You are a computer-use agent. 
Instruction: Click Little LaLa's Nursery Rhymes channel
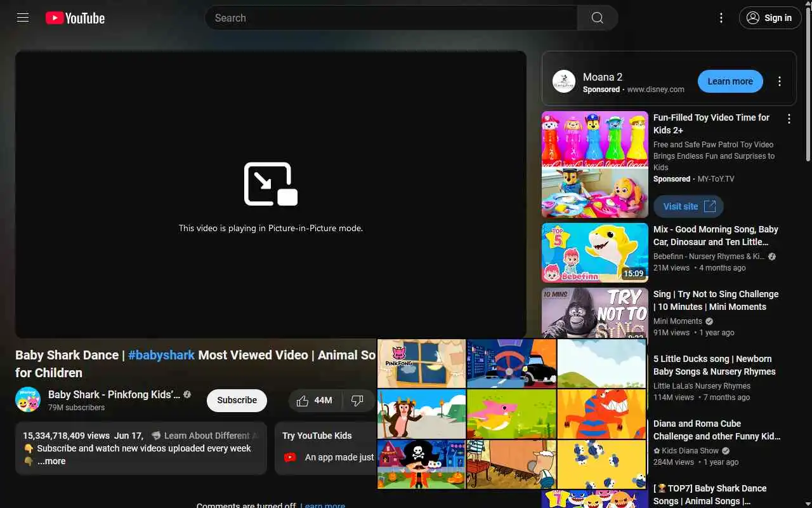click(x=702, y=386)
